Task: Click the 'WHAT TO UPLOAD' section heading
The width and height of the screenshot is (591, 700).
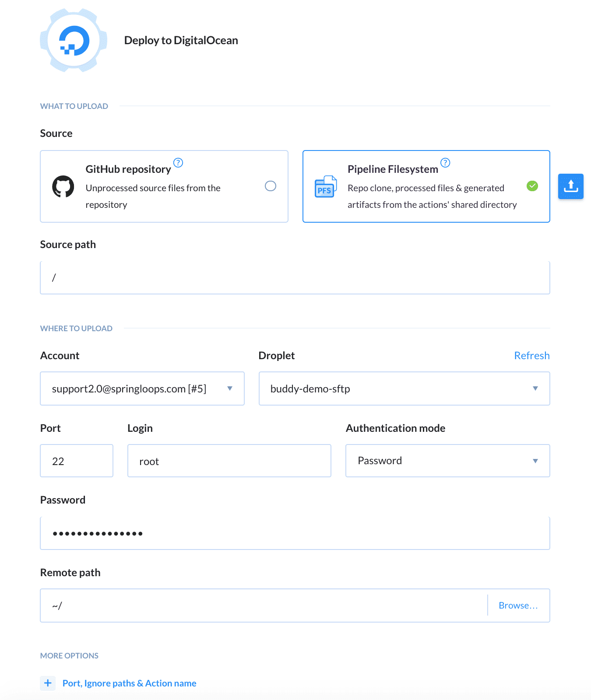Action: 74,106
